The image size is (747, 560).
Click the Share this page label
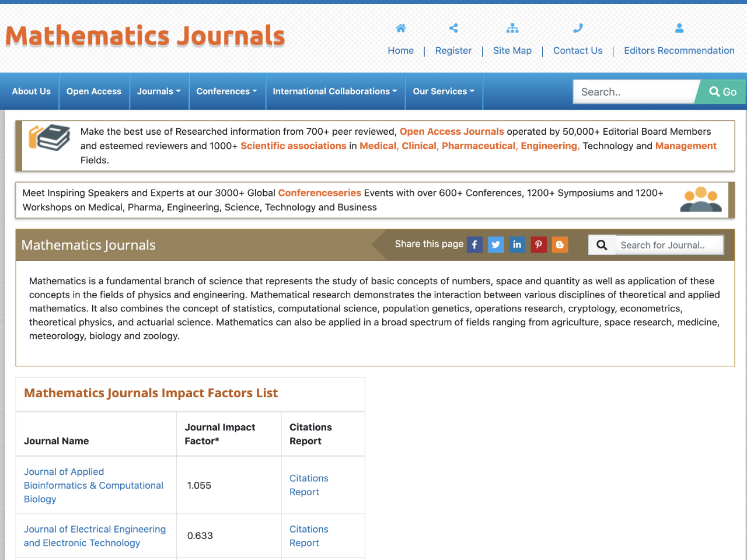429,244
